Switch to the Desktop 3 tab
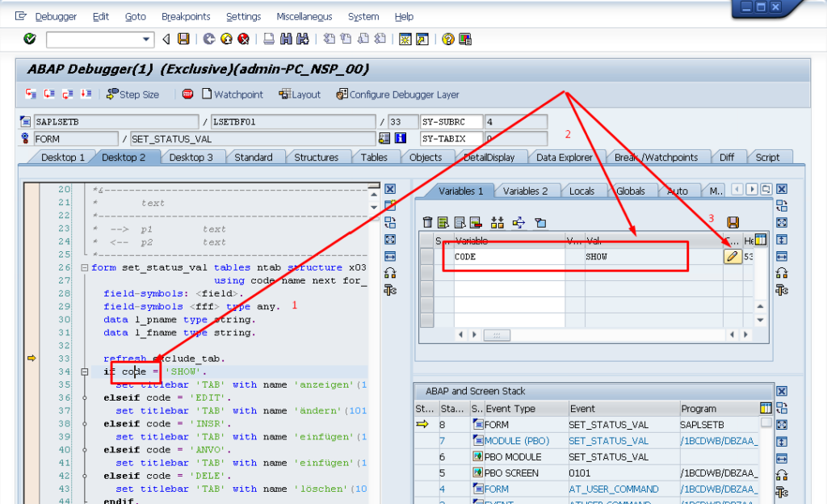Viewport: 827px width, 504px height. point(191,157)
